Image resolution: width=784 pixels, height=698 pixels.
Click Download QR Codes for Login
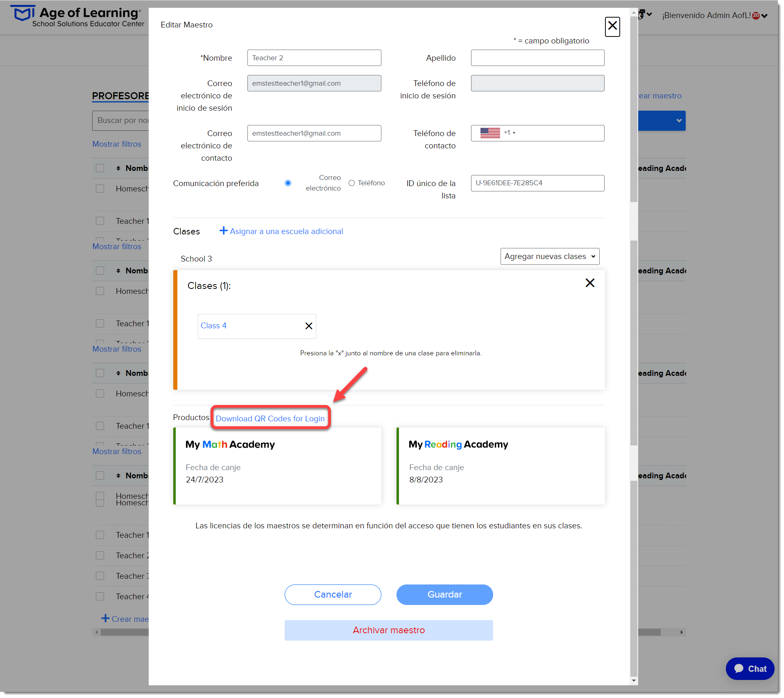click(270, 418)
